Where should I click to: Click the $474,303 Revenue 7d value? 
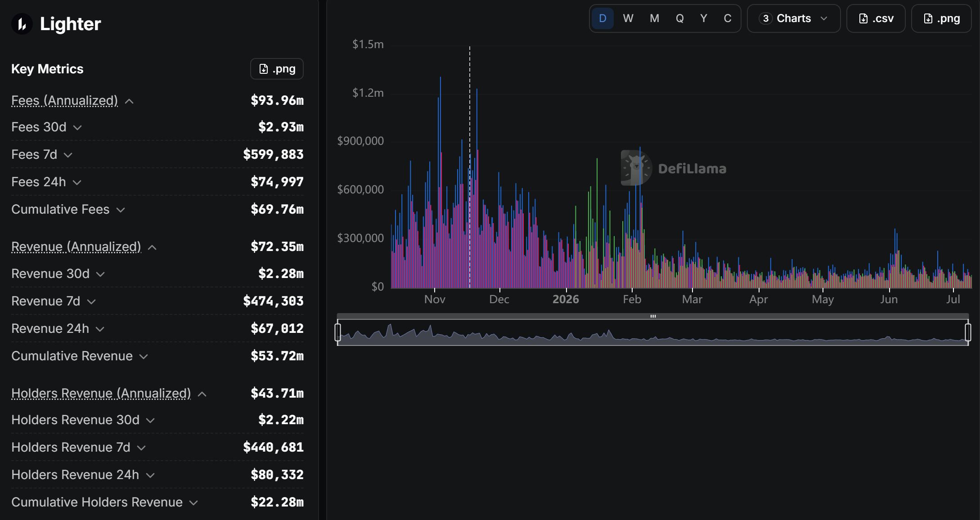[x=273, y=301]
